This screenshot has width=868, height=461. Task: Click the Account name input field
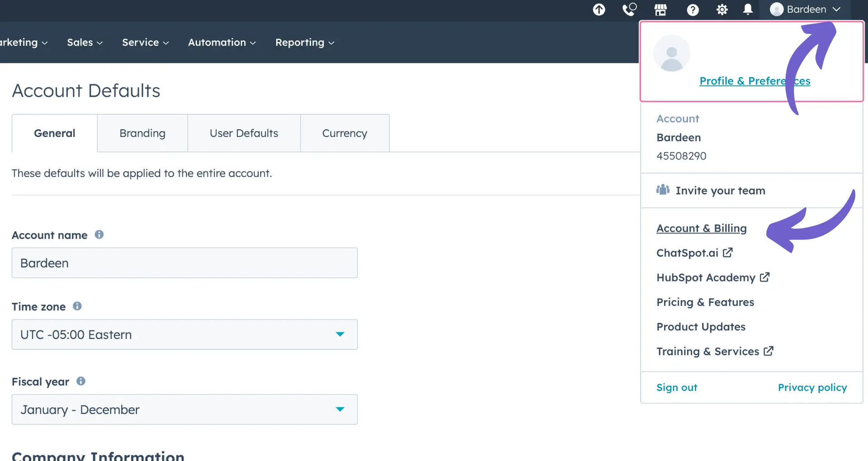[x=184, y=263]
